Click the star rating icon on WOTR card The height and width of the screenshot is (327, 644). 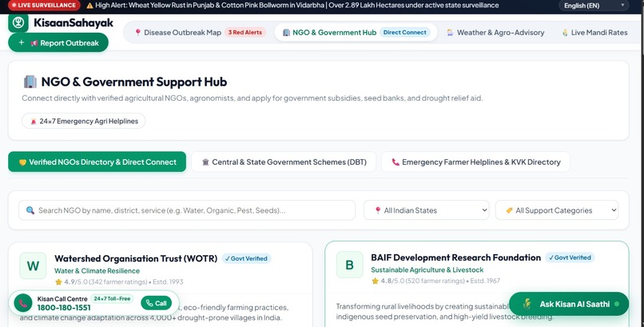tap(58, 281)
